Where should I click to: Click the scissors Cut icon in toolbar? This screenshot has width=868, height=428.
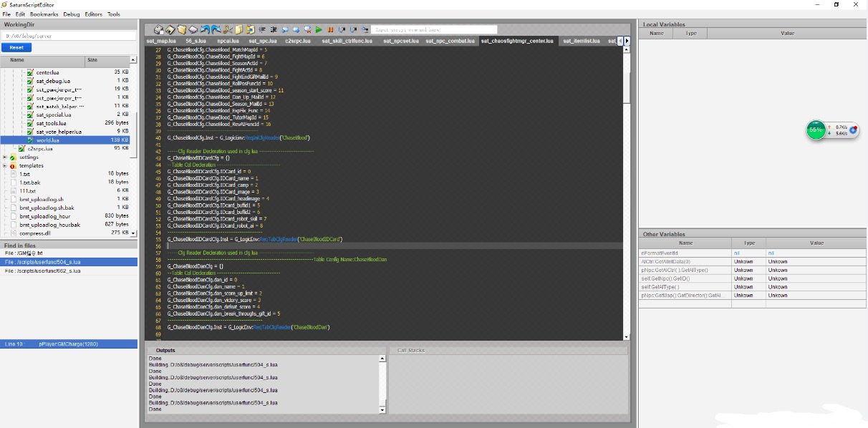pos(227,30)
